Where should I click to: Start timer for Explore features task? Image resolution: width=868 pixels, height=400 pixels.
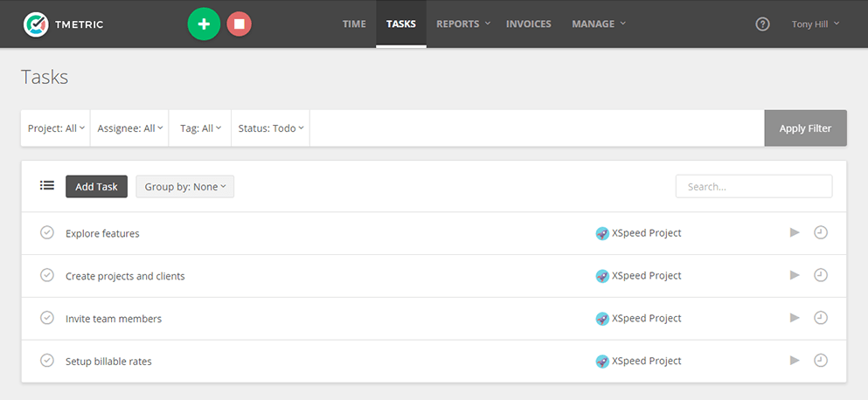(x=795, y=233)
